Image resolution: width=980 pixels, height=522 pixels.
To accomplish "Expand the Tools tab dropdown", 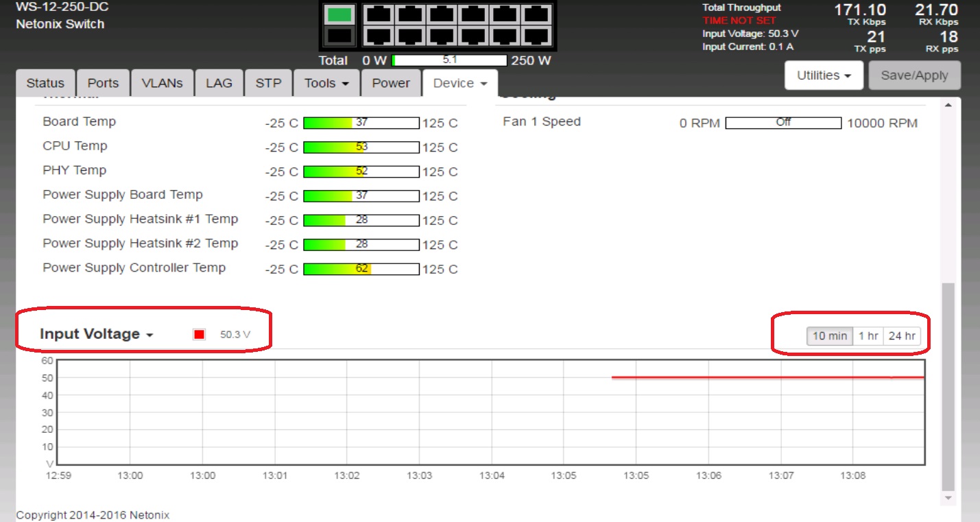I will coord(326,83).
